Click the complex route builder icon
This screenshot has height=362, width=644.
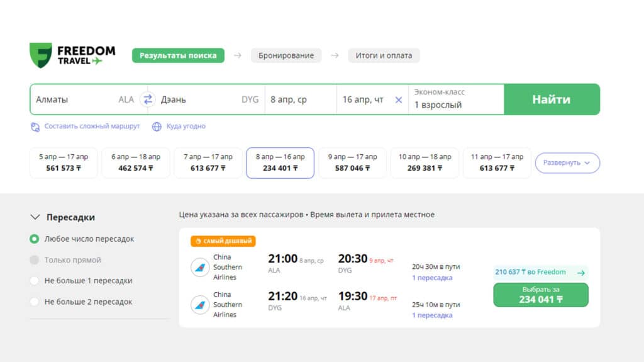pyautogui.click(x=35, y=127)
